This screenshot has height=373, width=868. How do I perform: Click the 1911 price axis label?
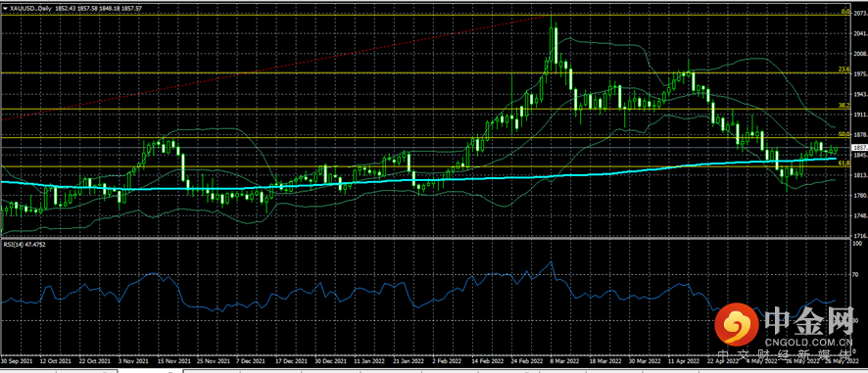click(x=861, y=115)
